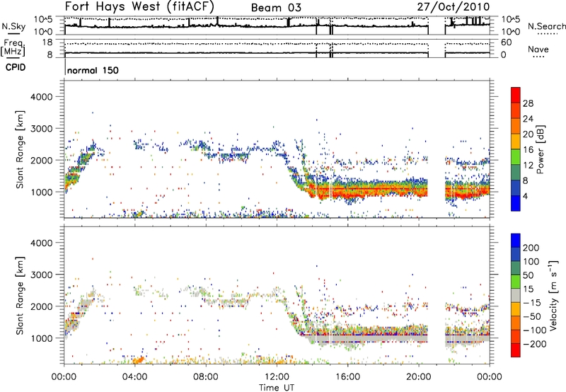Click velocity colorbar value '-15'

tap(532, 302)
